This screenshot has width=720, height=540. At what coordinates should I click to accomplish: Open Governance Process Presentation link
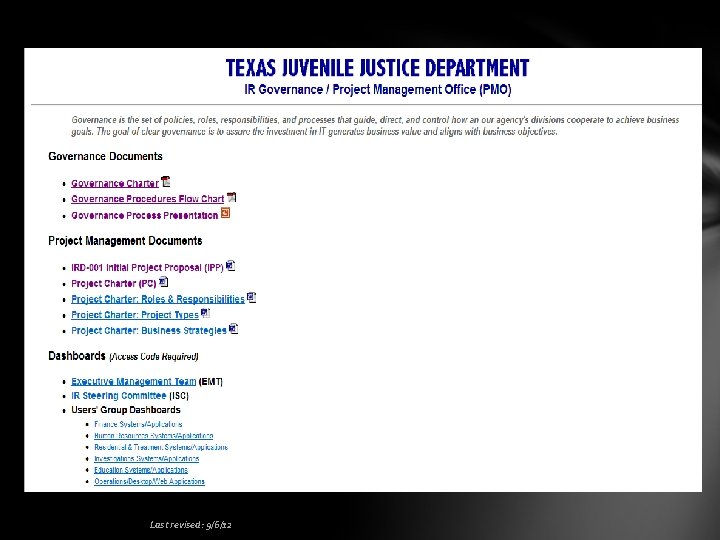click(x=145, y=215)
